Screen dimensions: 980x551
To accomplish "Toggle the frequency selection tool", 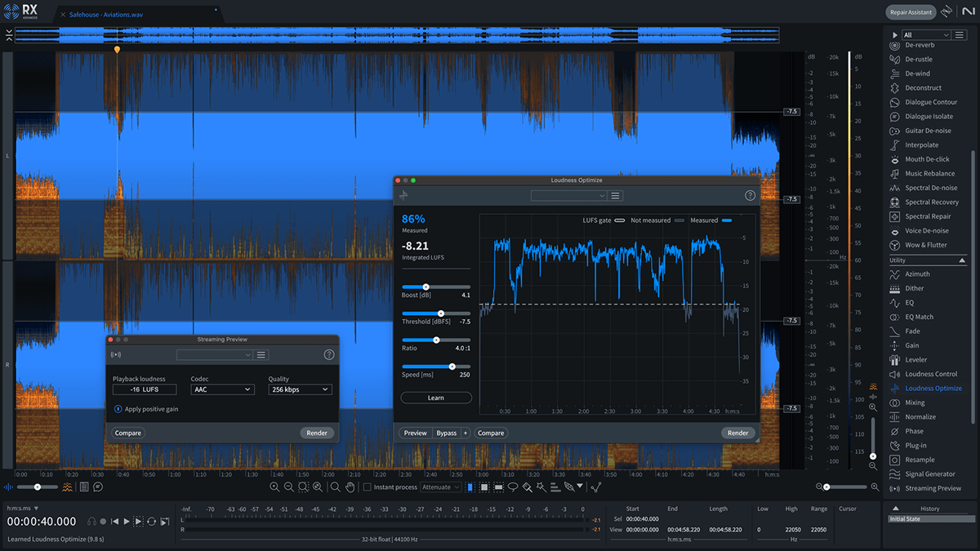I will click(498, 487).
